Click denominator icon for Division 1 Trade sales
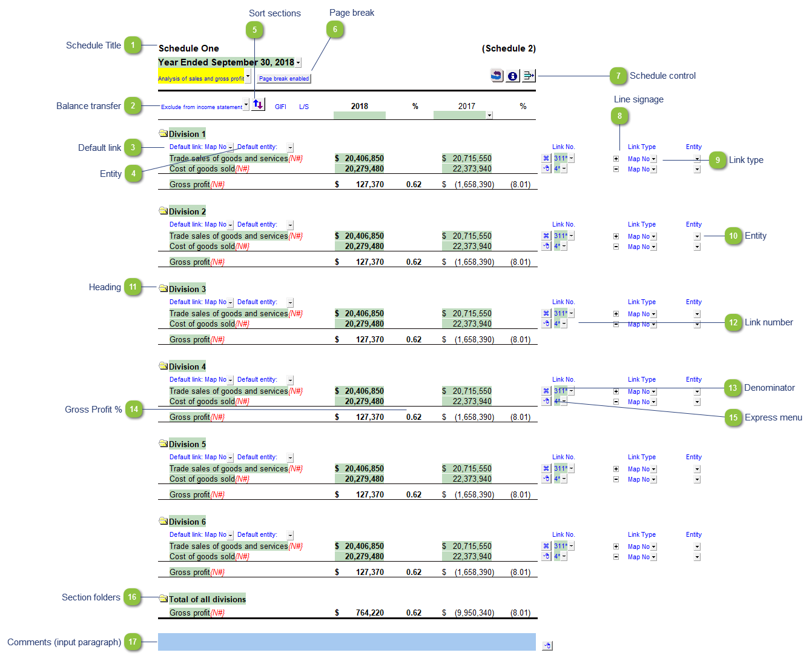 click(x=546, y=159)
